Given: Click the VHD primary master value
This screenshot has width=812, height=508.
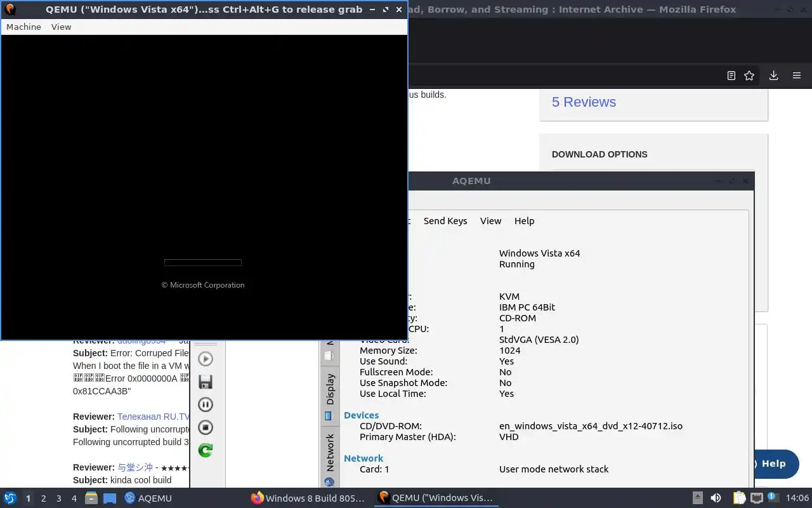Looking at the screenshot, I should (x=509, y=437).
